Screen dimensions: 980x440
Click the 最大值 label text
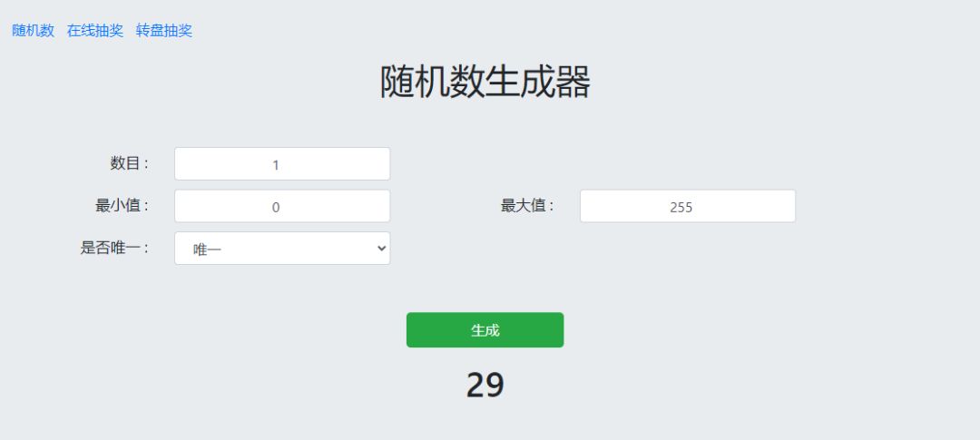[527, 205]
